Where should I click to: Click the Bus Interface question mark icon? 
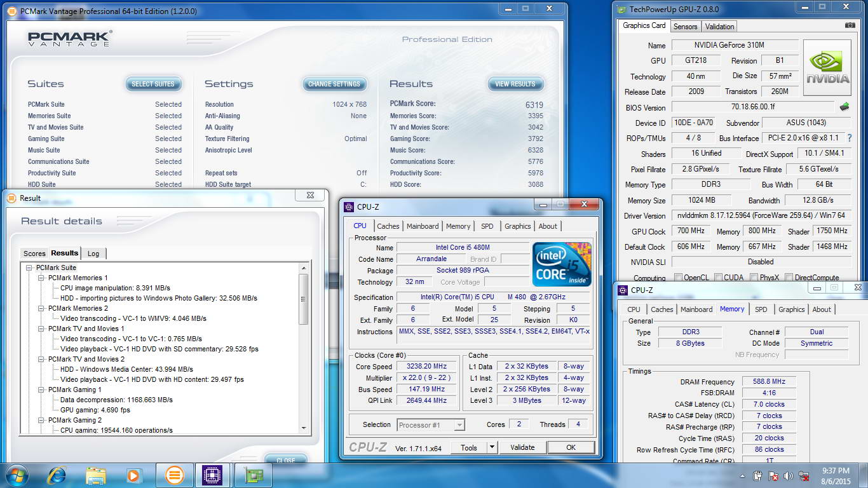pos(849,138)
